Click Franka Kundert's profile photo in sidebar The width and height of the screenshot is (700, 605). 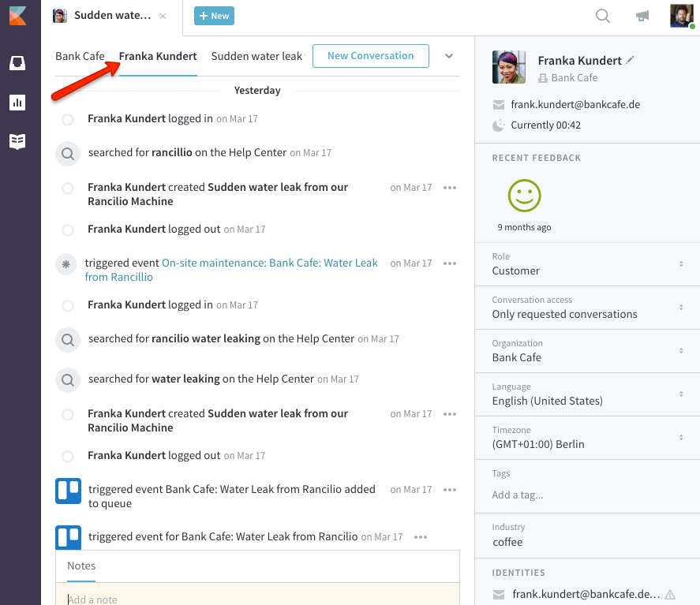[509, 67]
